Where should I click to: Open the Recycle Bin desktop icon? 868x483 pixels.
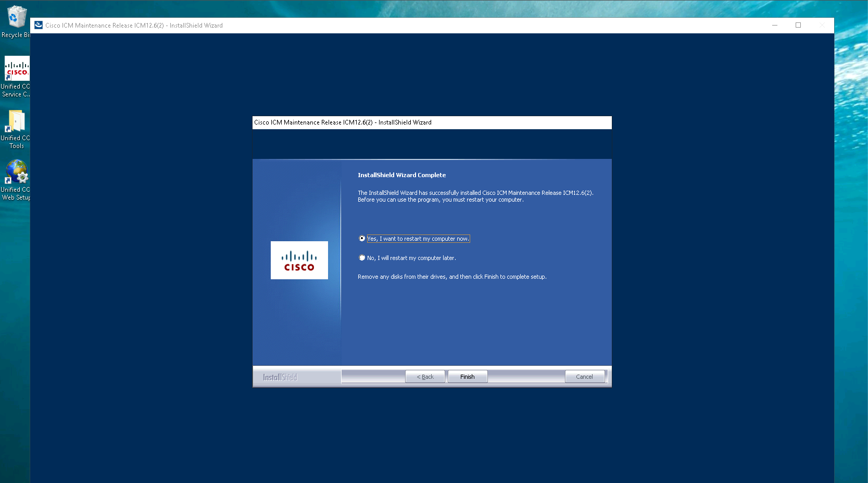coord(16,19)
